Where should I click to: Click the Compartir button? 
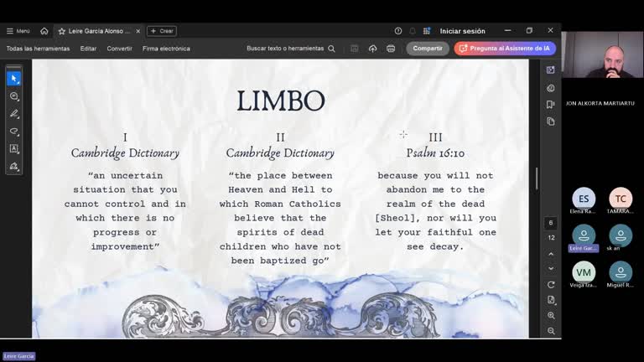point(428,49)
